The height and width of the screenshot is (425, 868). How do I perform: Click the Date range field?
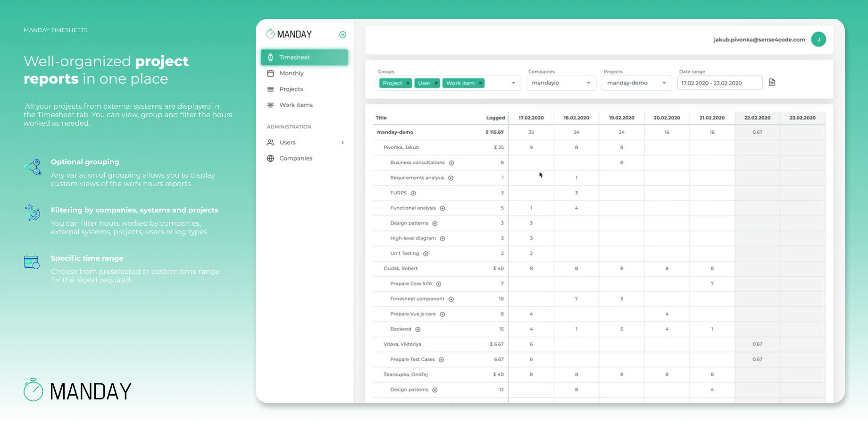[720, 83]
